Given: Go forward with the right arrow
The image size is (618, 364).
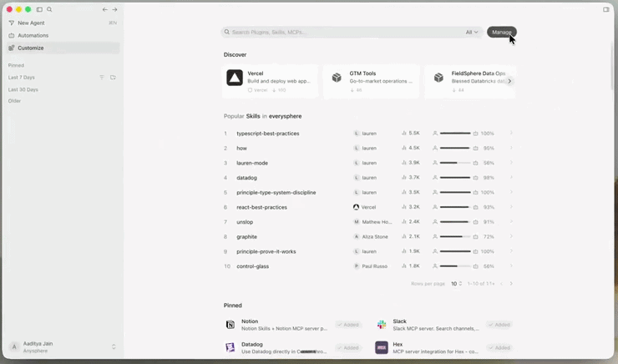Looking at the screenshot, I should pos(114,9).
